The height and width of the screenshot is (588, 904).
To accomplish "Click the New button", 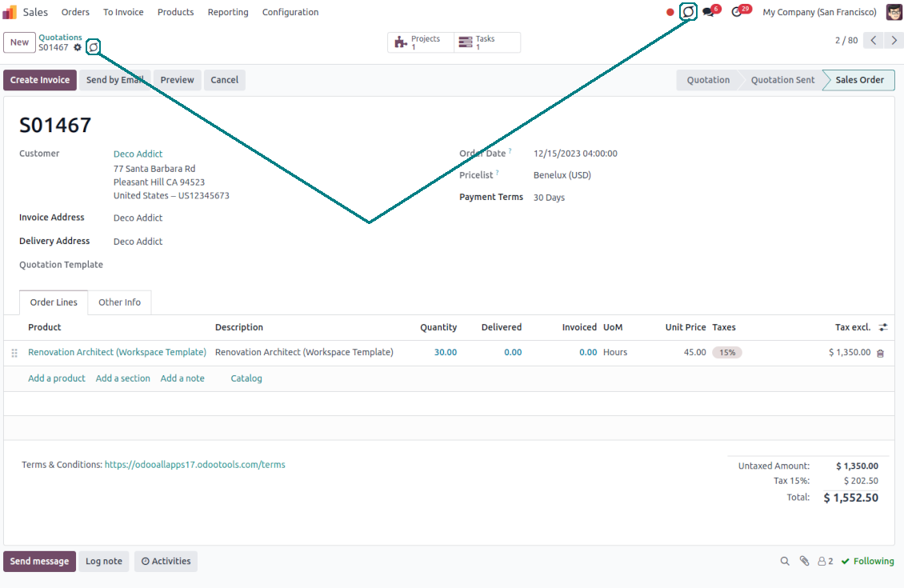I will (x=20, y=42).
